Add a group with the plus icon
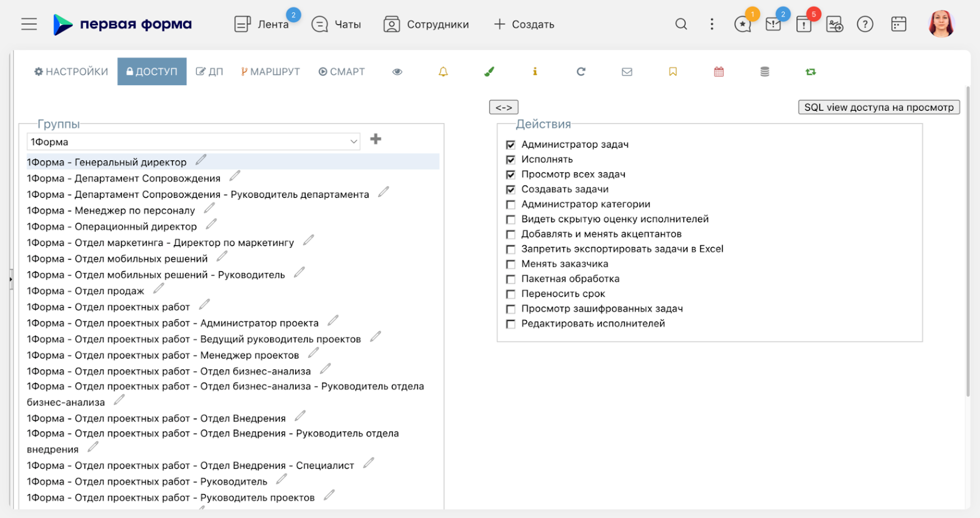Viewport: 980px width, 518px height. [x=376, y=139]
